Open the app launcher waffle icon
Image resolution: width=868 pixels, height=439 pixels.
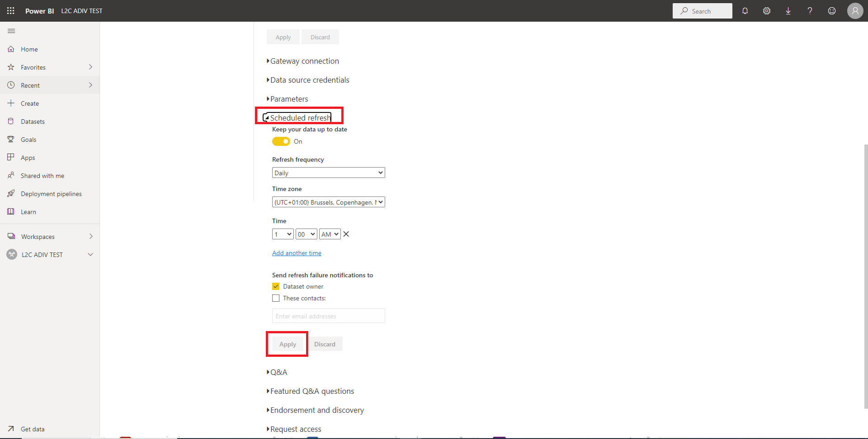tap(11, 11)
